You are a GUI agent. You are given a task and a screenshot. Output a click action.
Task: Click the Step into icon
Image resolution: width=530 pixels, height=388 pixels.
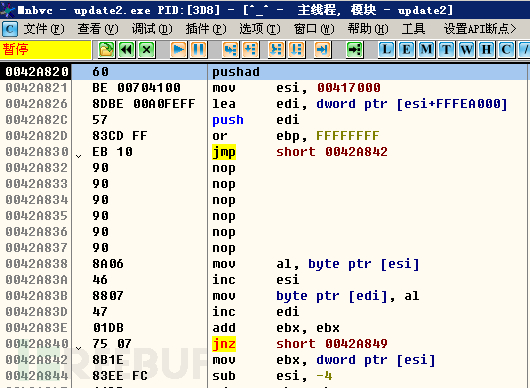[231, 50]
